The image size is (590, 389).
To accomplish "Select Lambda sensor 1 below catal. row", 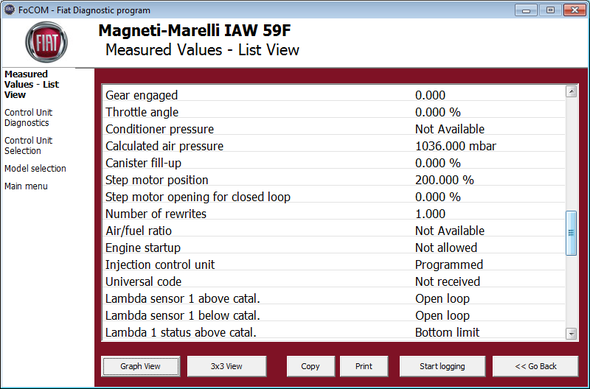I will (x=334, y=315).
